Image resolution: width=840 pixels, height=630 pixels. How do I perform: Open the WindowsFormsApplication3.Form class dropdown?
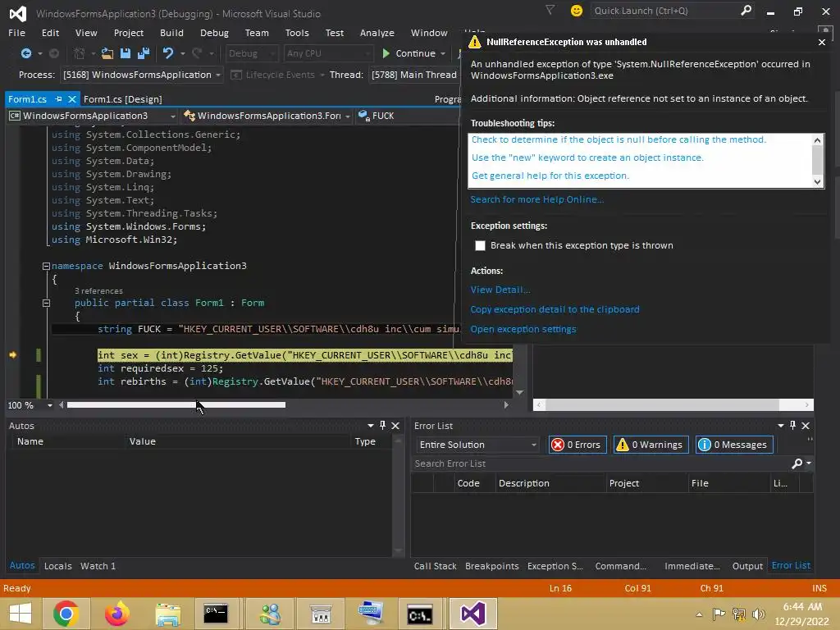click(348, 116)
